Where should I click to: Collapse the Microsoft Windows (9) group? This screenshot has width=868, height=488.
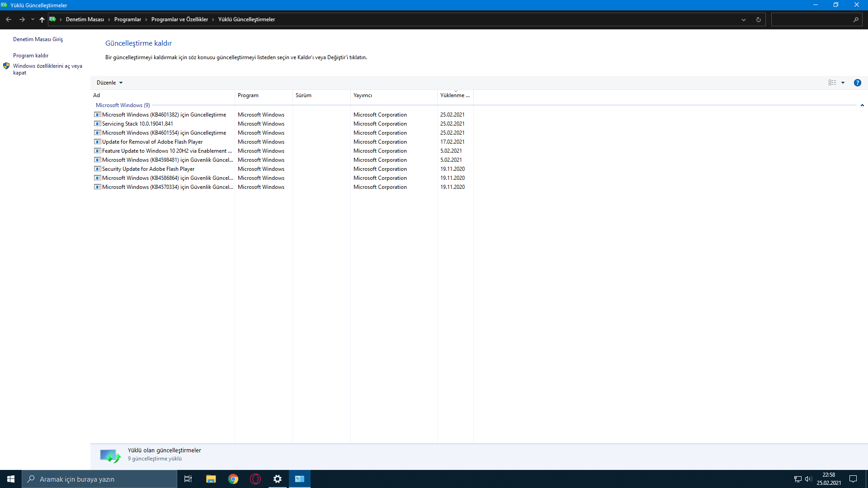pos(862,105)
